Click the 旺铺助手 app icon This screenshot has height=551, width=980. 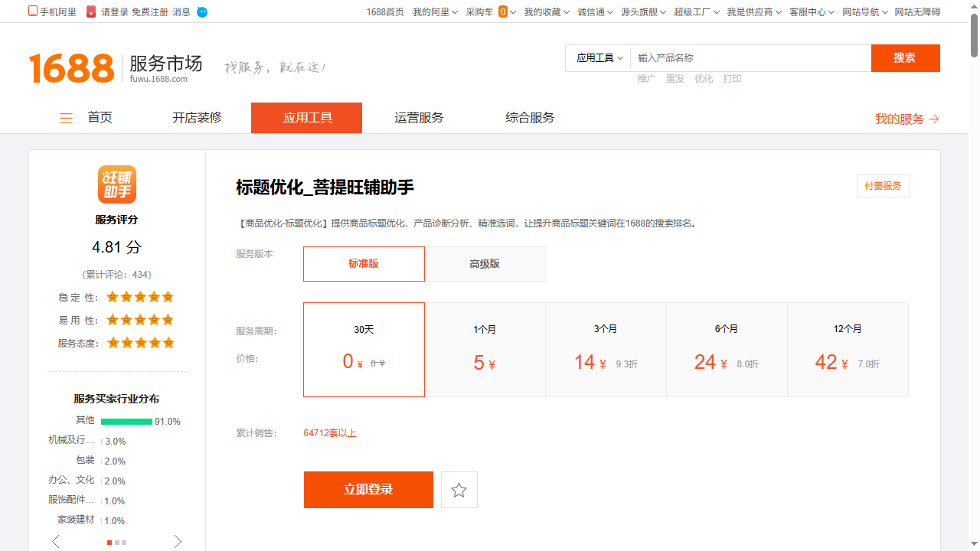pos(117,184)
